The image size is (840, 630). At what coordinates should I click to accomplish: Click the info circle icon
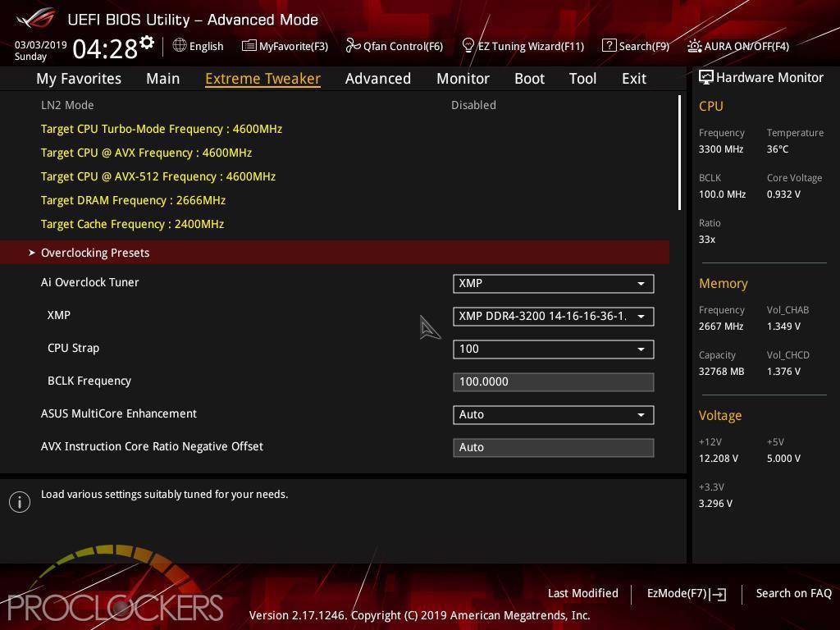tap(20, 502)
